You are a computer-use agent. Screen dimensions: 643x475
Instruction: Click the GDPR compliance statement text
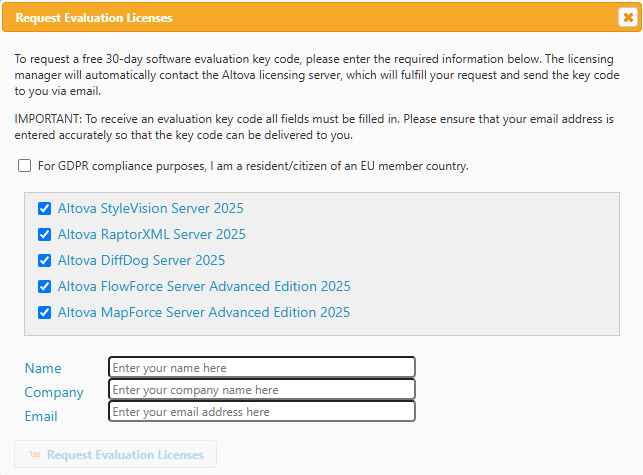pos(253,166)
